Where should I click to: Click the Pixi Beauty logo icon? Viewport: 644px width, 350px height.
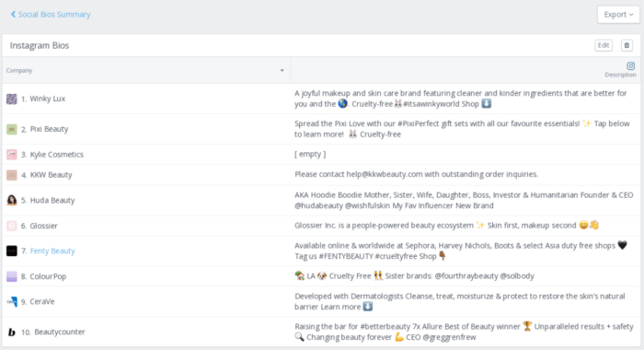click(12, 129)
